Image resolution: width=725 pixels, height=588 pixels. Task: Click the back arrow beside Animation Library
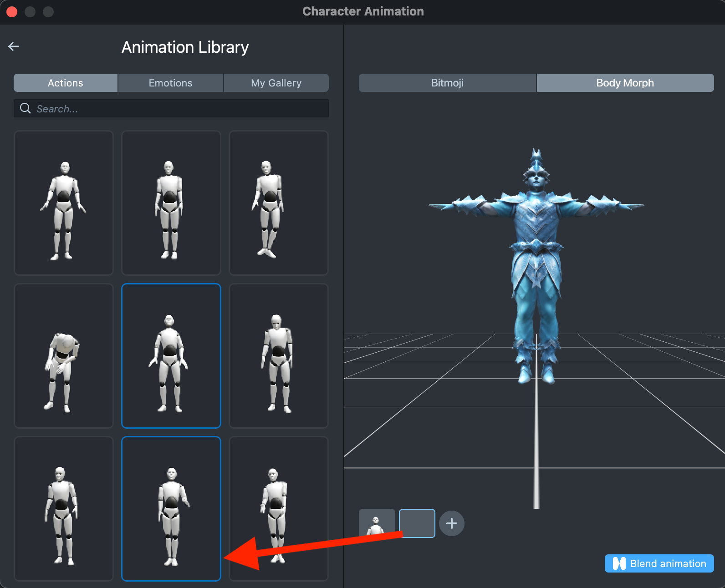click(14, 46)
